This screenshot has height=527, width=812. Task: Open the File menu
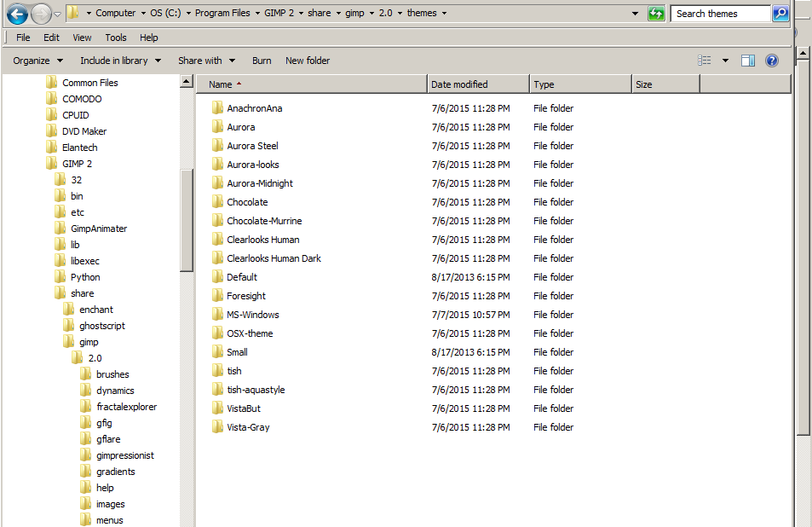[x=23, y=38]
